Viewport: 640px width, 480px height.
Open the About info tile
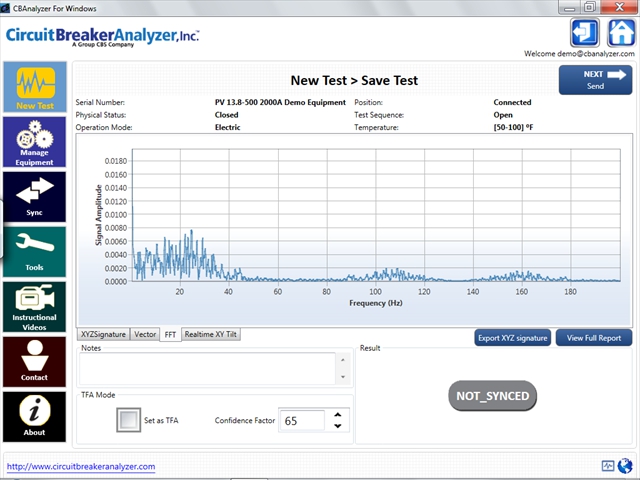(35, 417)
